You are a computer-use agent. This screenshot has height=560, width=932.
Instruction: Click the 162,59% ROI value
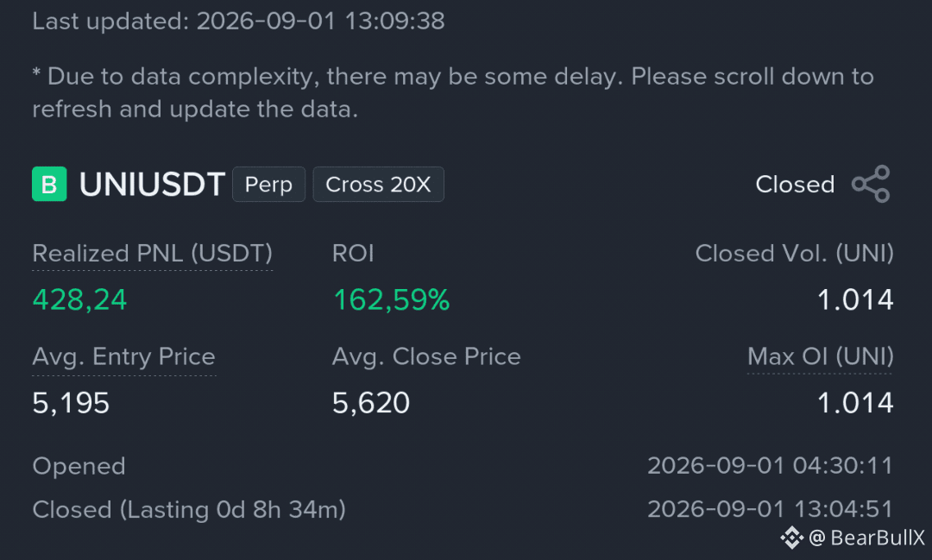[392, 299]
